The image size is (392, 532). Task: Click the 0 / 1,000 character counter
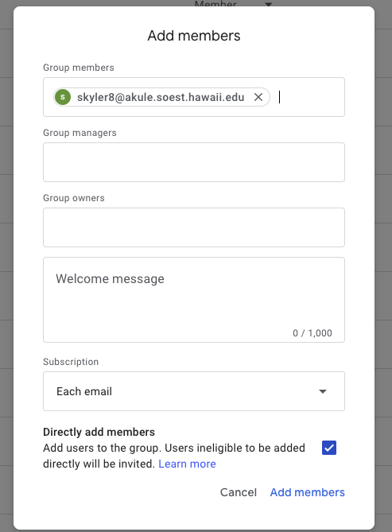(312, 333)
